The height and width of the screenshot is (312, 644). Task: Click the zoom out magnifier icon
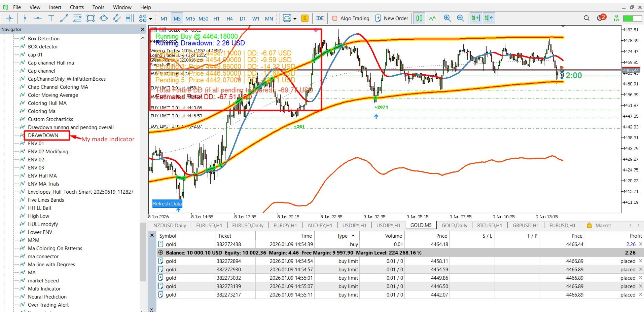coord(460,18)
